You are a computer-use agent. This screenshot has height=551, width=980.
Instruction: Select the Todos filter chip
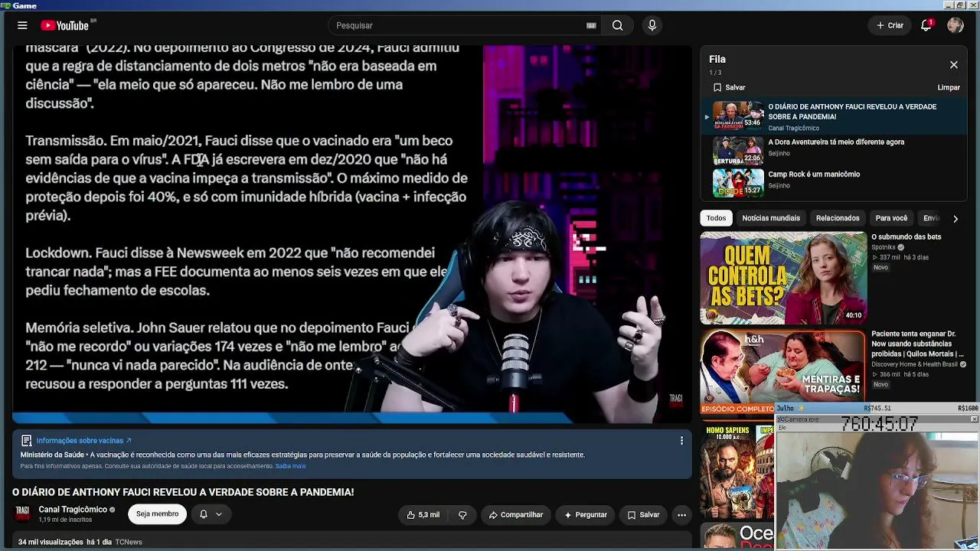(716, 218)
